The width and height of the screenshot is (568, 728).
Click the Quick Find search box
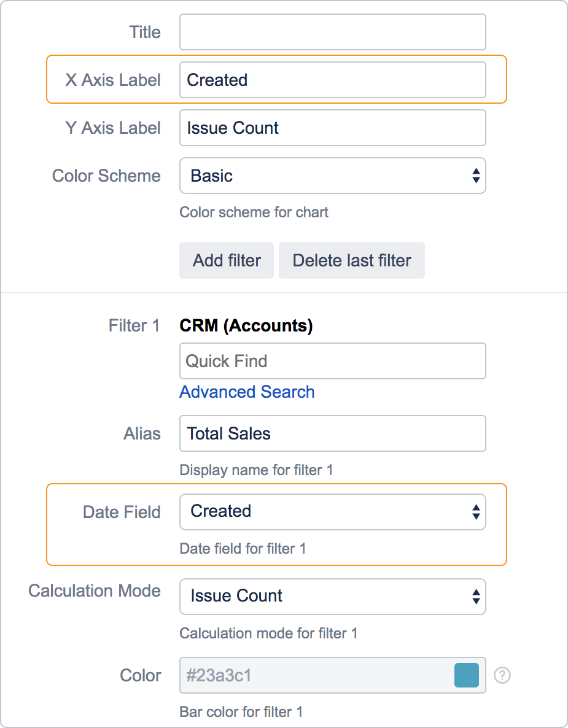pyautogui.click(x=332, y=361)
